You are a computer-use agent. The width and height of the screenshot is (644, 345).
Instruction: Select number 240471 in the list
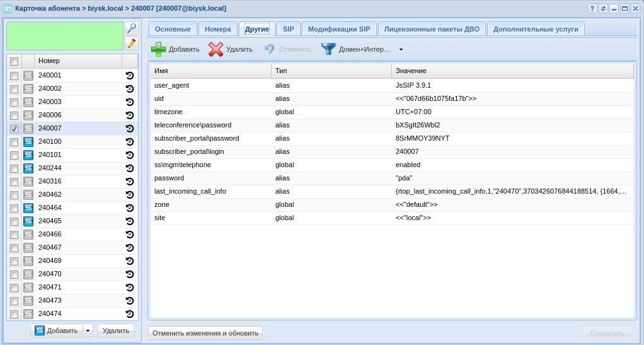point(50,287)
